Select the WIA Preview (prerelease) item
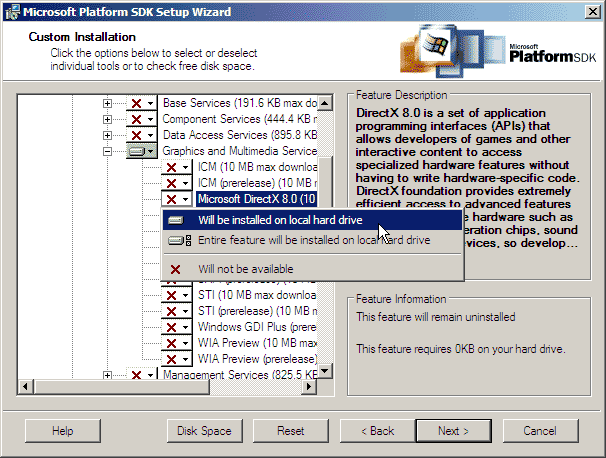 pyautogui.click(x=257, y=359)
